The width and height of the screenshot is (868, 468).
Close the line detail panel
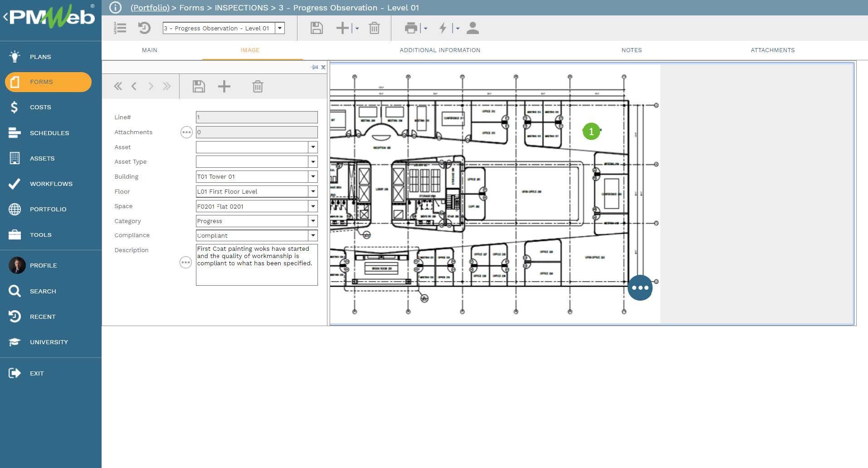323,67
